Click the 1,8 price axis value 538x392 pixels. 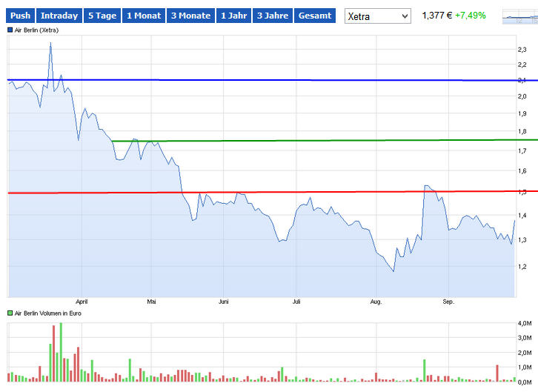click(522, 131)
